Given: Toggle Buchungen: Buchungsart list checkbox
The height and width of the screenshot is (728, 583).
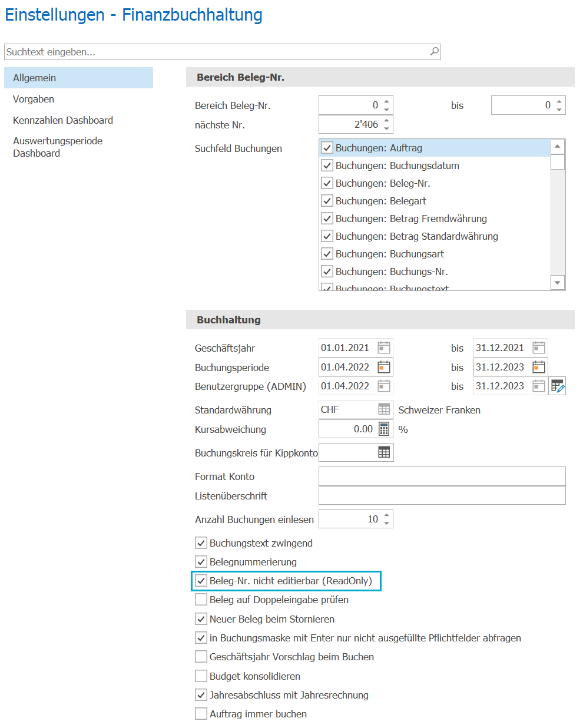Looking at the screenshot, I should pos(327,254).
